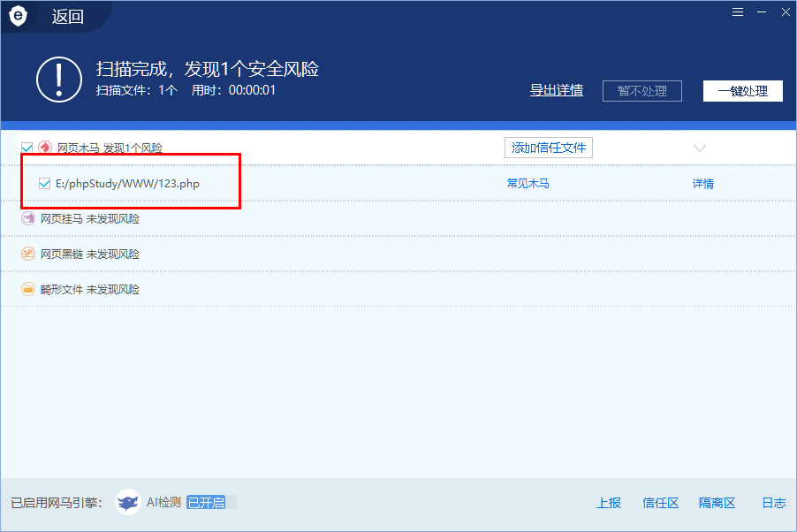Toggle the 网页木马 category checkbox
Image resolution: width=797 pixels, height=532 pixels.
27,148
